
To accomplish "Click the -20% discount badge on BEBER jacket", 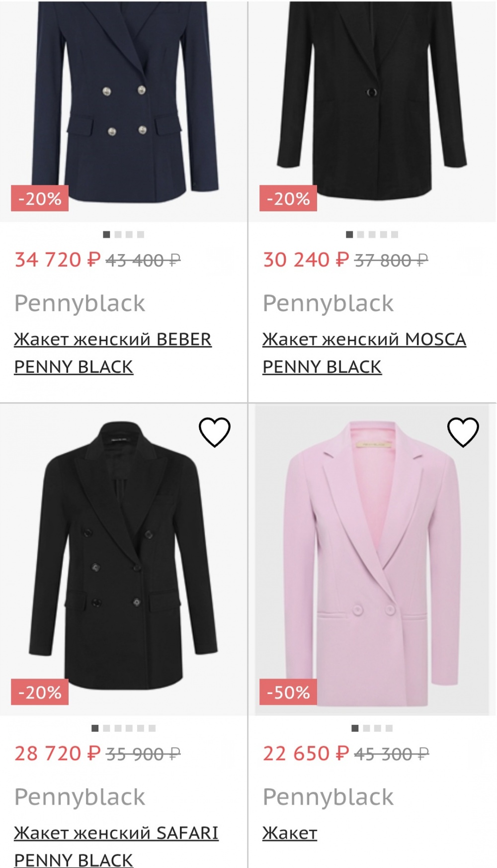I will (x=39, y=200).
